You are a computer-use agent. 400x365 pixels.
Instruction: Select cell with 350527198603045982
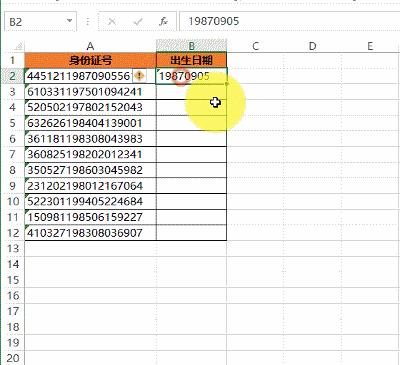point(90,170)
